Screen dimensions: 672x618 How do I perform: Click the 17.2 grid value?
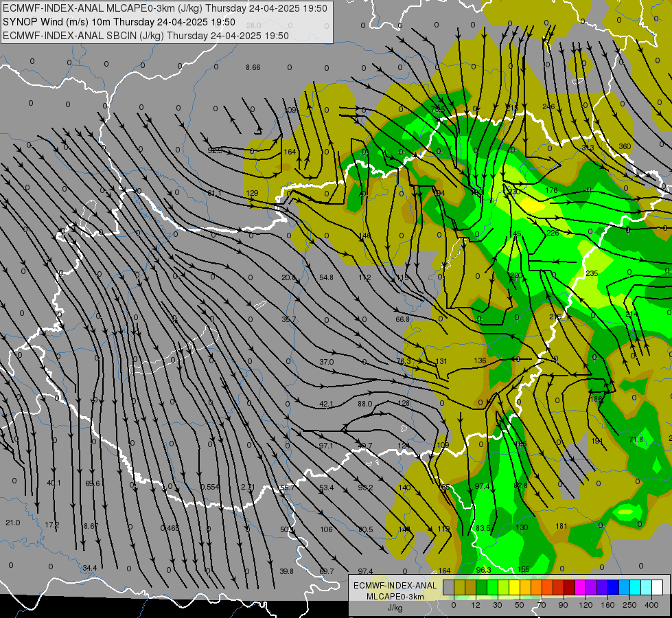pos(52,525)
